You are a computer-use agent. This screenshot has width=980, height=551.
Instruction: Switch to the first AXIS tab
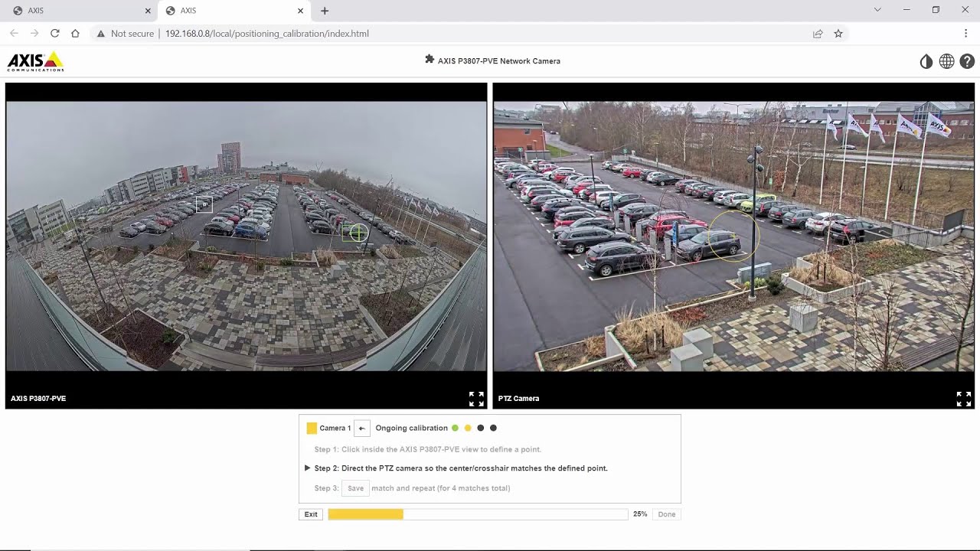pos(79,11)
